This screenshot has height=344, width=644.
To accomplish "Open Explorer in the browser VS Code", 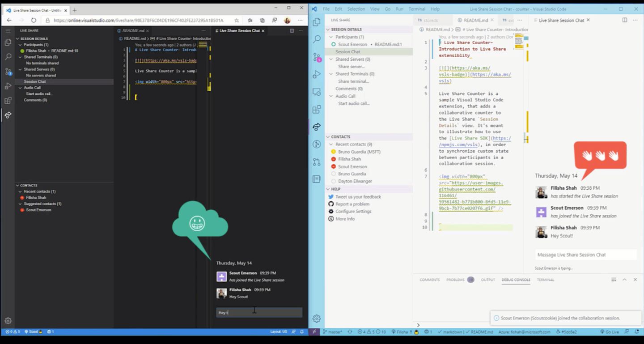I will coord(8,42).
